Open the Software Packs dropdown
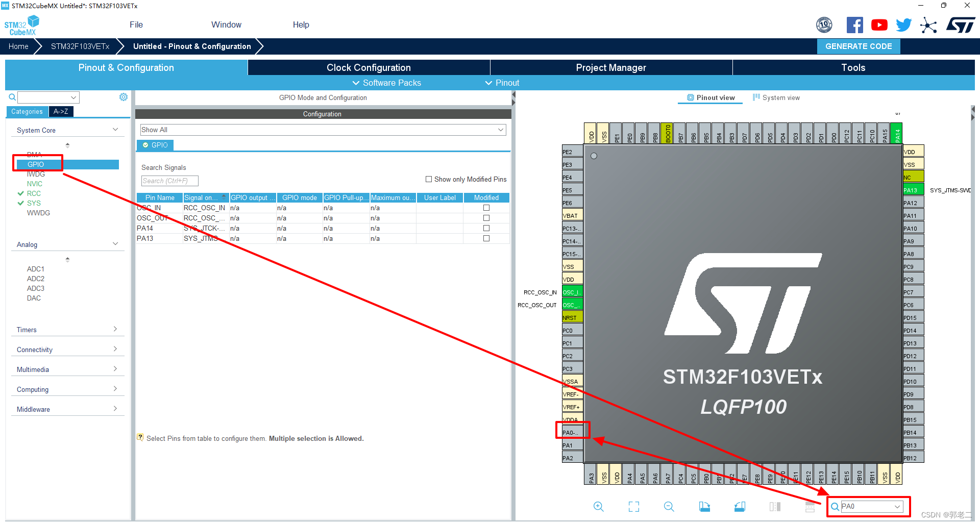The height and width of the screenshot is (523, 980). pos(387,83)
